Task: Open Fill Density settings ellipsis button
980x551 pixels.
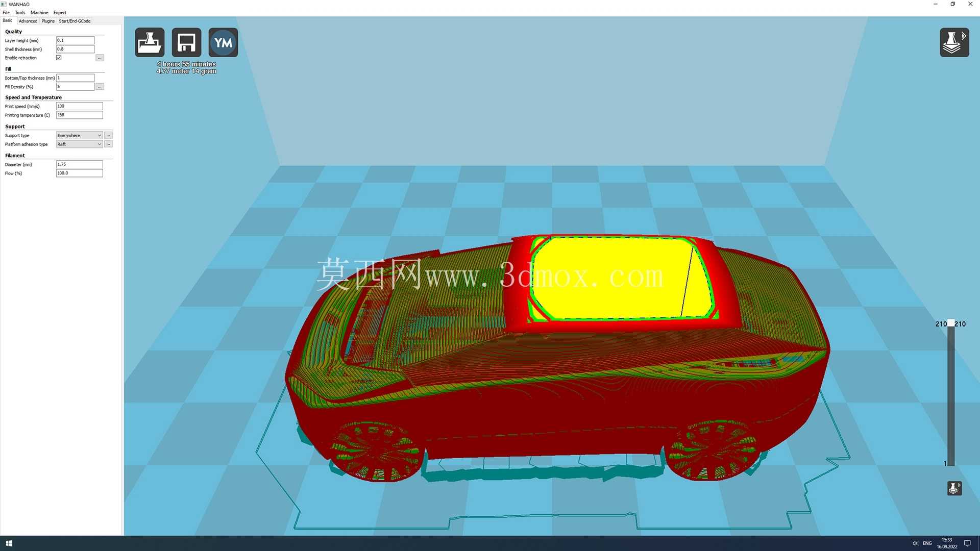Action: 100,87
